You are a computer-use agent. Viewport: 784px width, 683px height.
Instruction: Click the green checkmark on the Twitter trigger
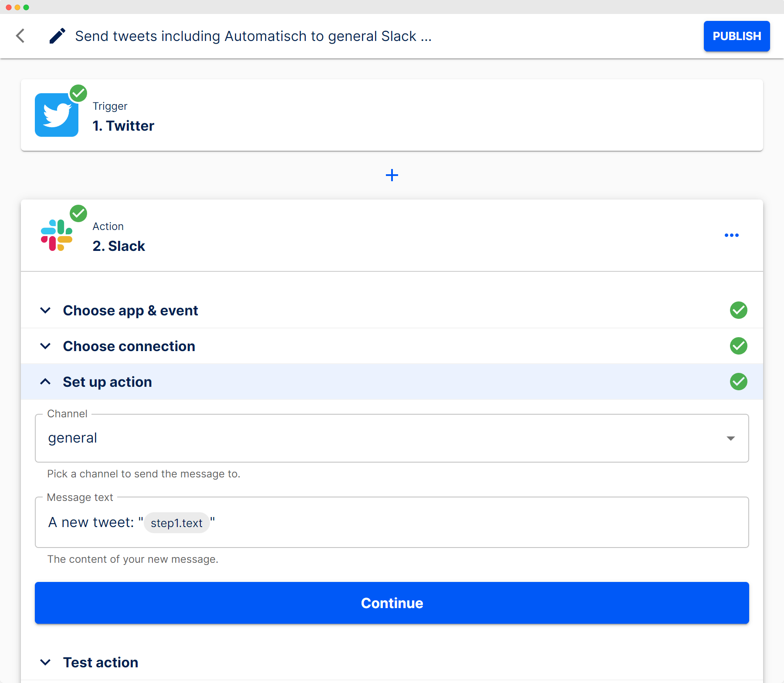79,93
